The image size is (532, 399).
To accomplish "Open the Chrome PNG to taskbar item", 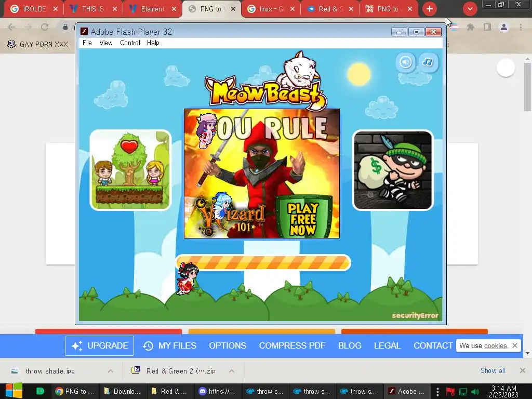I will [75, 391].
